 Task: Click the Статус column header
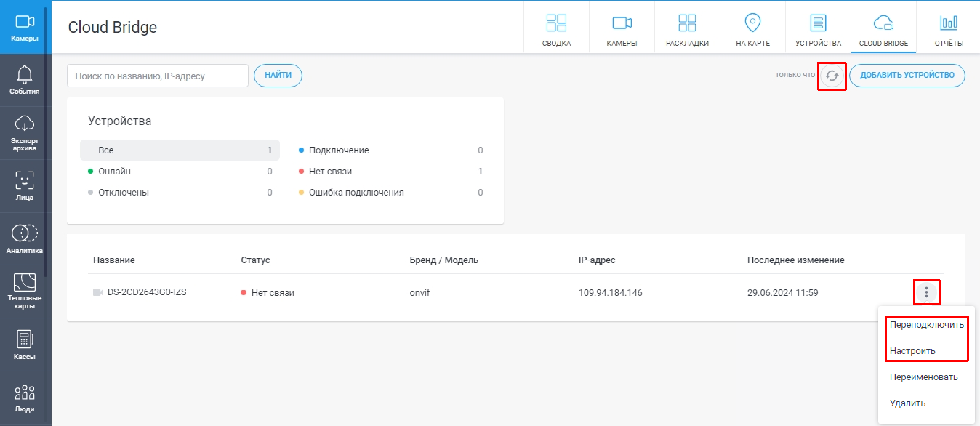point(255,260)
